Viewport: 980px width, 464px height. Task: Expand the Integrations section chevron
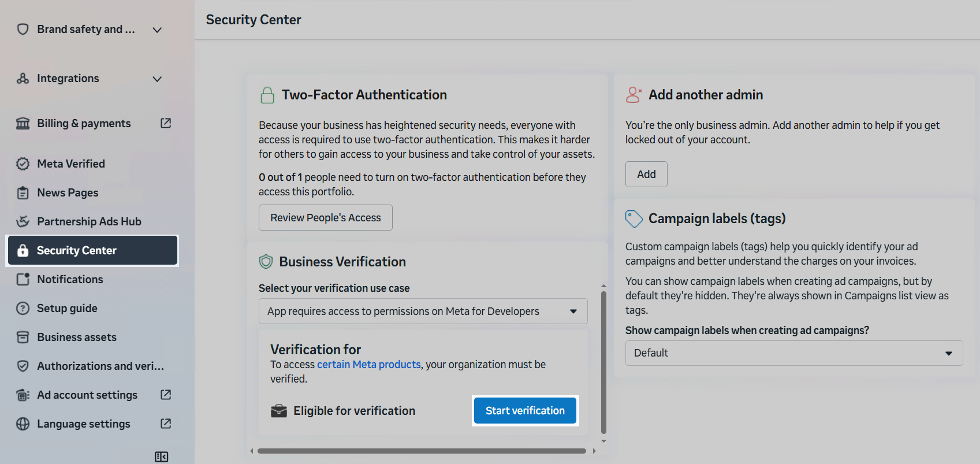[x=157, y=79]
